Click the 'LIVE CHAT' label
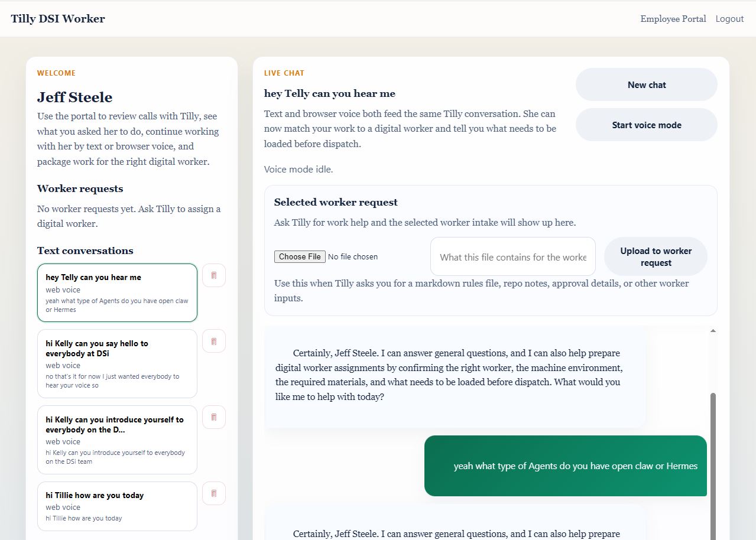Image resolution: width=756 pixels, height=540 pixels. tap(284, 73)
